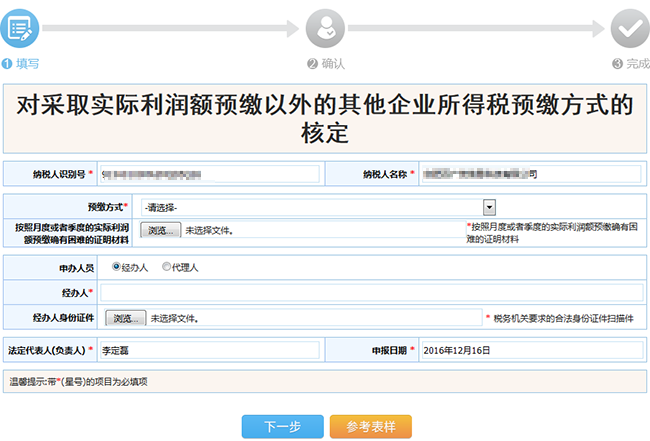Screen dimensions: 650x441
Task: Select the 法定代表人(负责人) input field
Action: click(x=209, y=350)
